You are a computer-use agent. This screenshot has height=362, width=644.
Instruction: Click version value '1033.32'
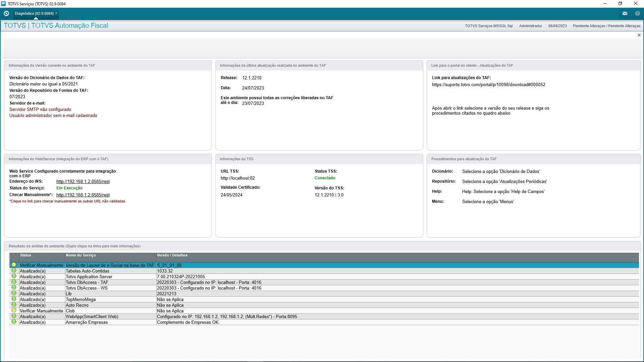[165, 271]
